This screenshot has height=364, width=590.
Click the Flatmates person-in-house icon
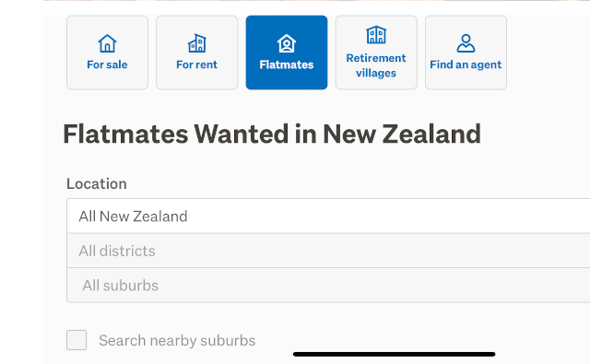pos(287,43)
